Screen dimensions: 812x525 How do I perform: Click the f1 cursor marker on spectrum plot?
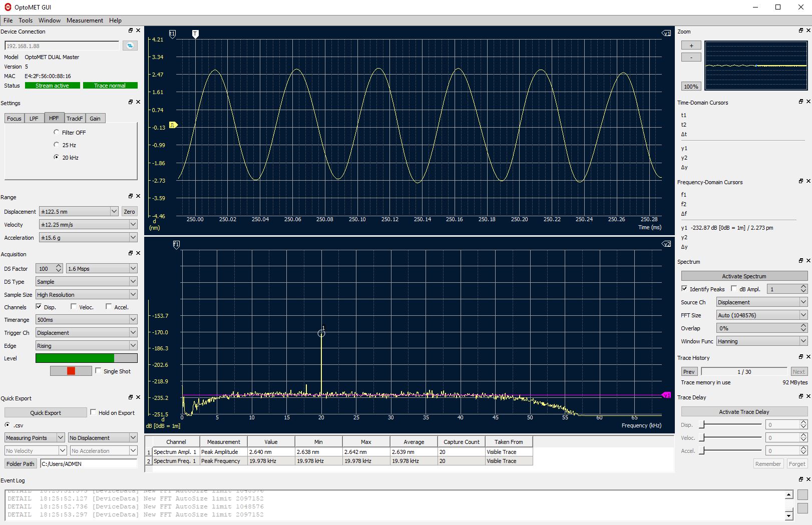pos(176,245)
